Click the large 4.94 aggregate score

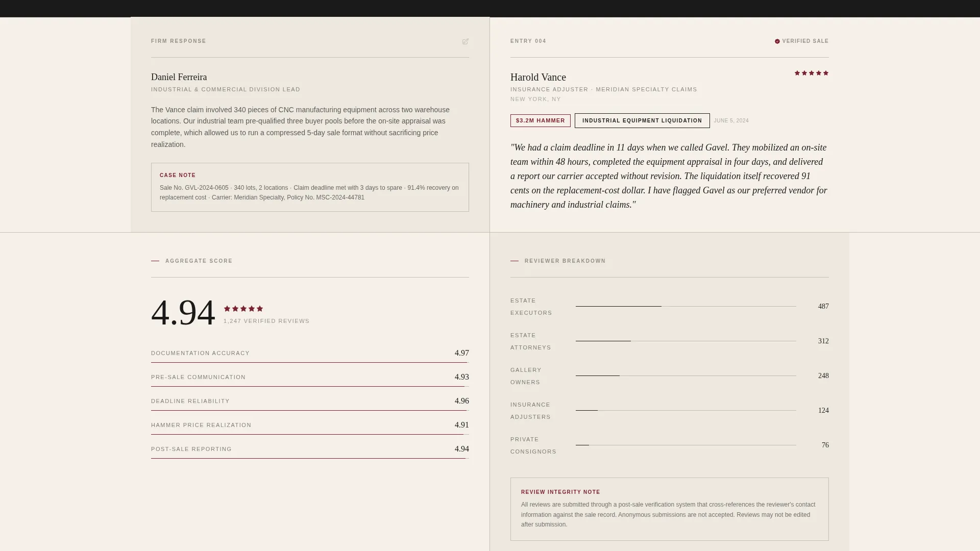pyautogui.click(x=183, y=313)
